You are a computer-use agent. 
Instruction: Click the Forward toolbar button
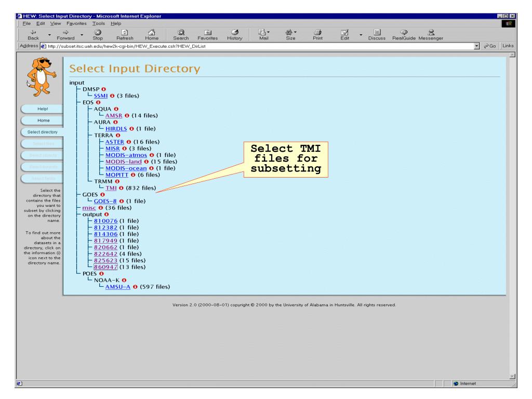[65, 35]
